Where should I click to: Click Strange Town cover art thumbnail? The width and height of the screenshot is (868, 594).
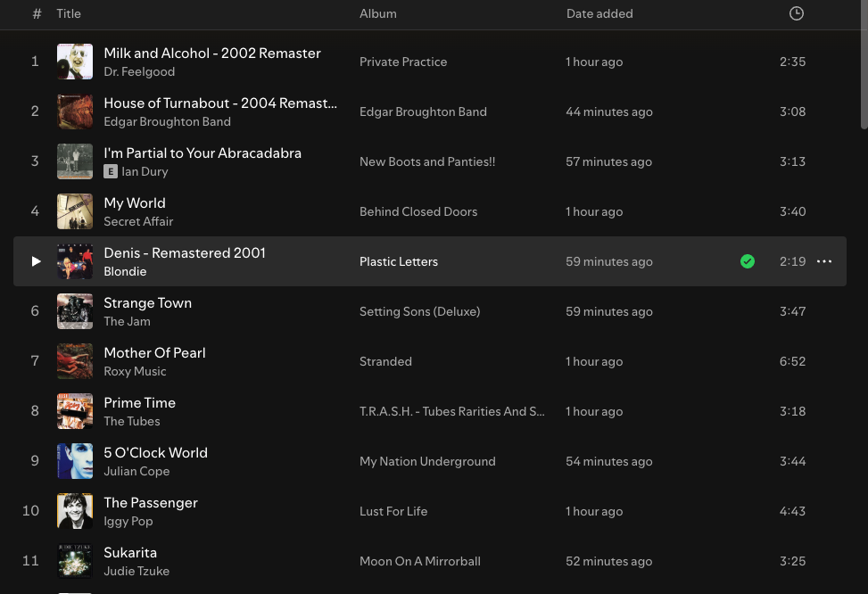click(75, 311)
